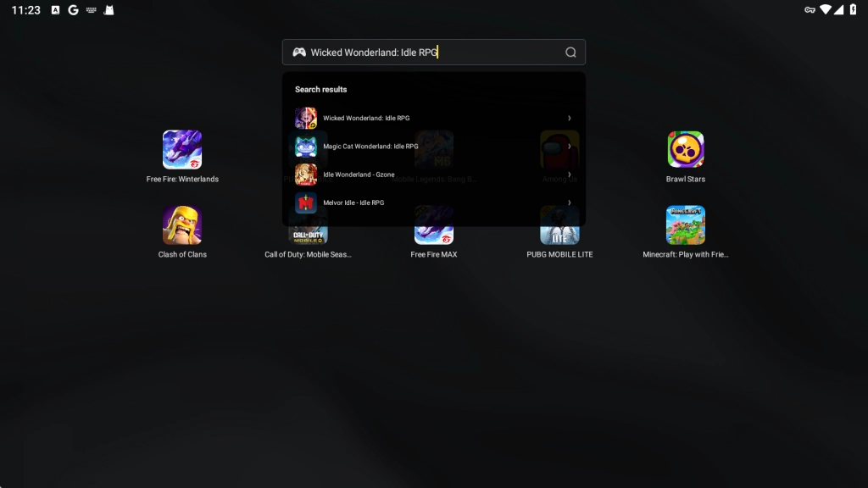Tap the VPN key status icon
868x488 pixels.
point(810,10)
